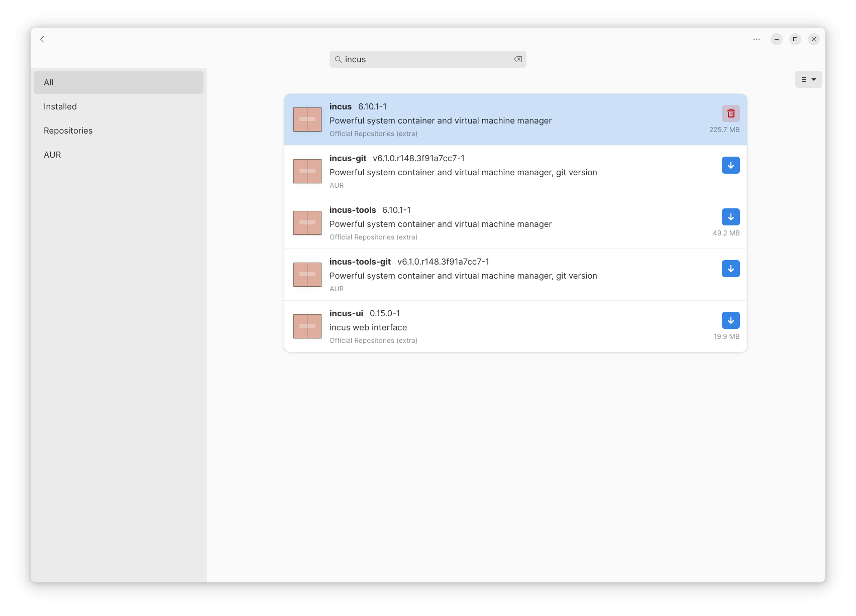Close the package manager window

coord(814,39)
